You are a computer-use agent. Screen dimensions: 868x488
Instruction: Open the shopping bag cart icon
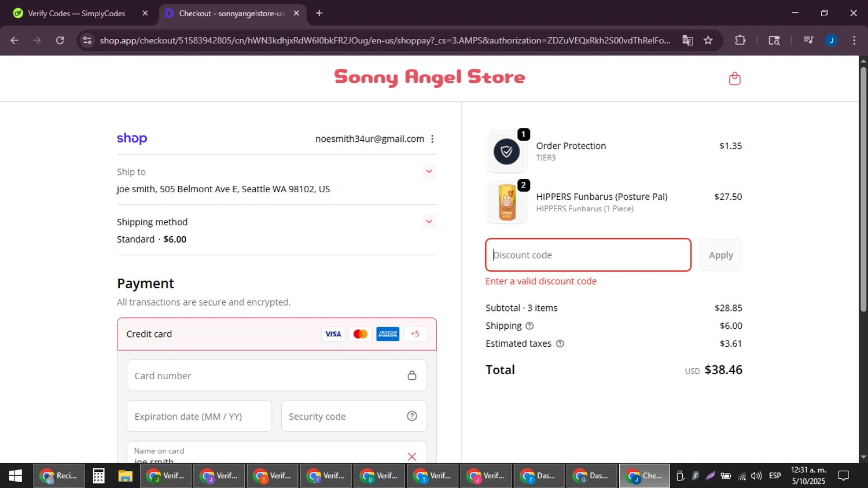pos(734,78)
